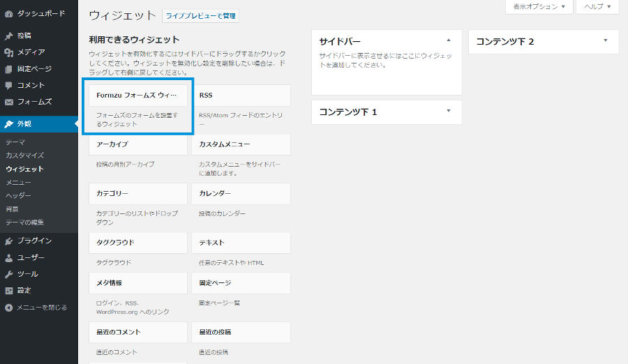Click description 固定ページ一覧
The height and width of the screenshot is (364, 628).
[219, 303]
